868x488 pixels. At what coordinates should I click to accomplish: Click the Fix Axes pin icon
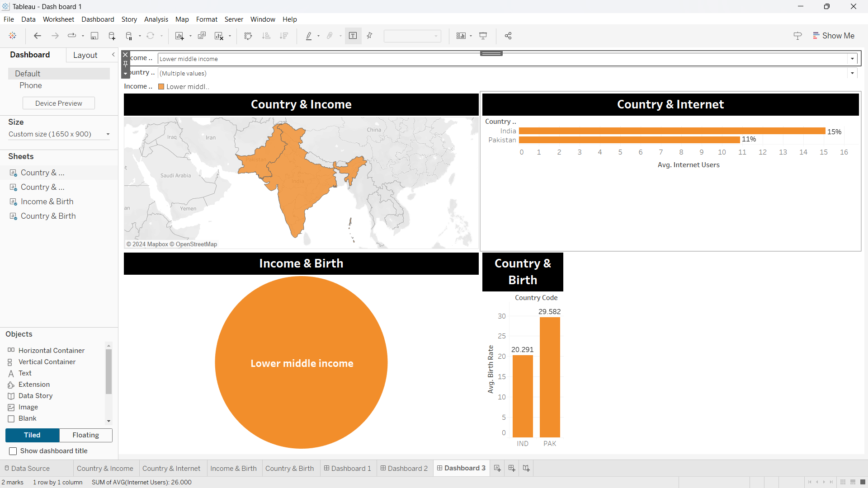coord(369,36)
